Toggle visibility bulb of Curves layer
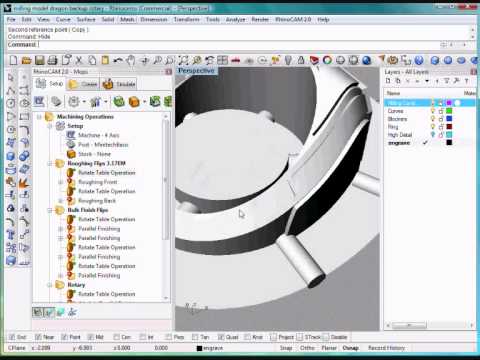 (433, 111)
